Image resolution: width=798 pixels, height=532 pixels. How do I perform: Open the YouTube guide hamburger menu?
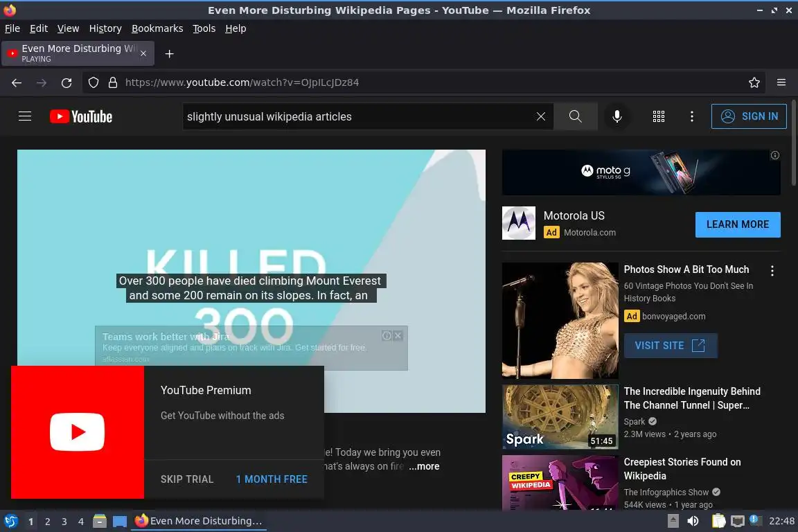coord(25,116)
